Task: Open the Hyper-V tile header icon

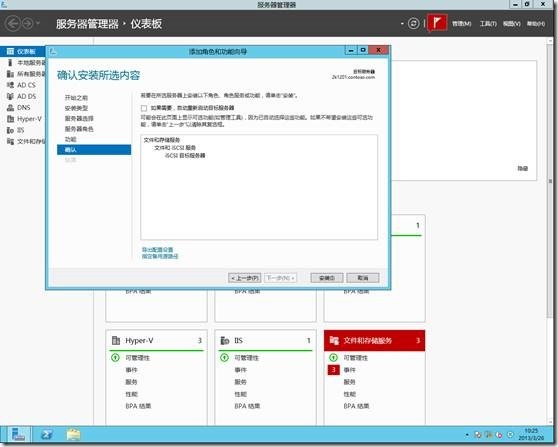Action: (116, 341)
